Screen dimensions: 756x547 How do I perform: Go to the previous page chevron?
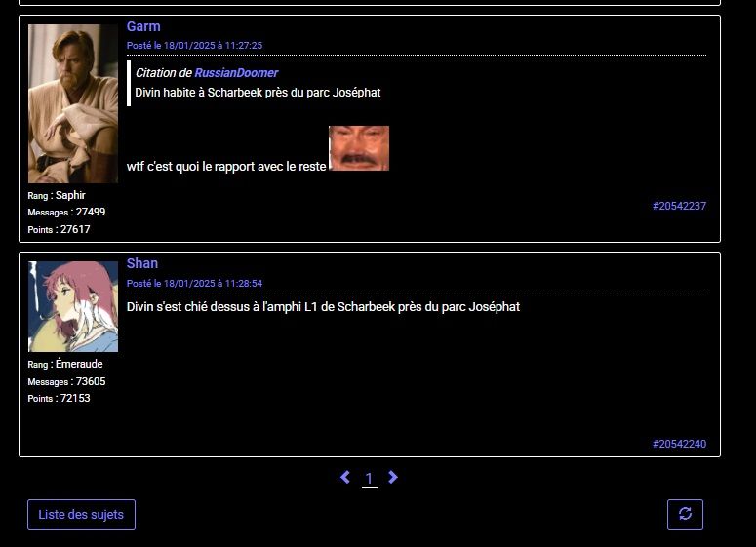(x=345, y=477)
